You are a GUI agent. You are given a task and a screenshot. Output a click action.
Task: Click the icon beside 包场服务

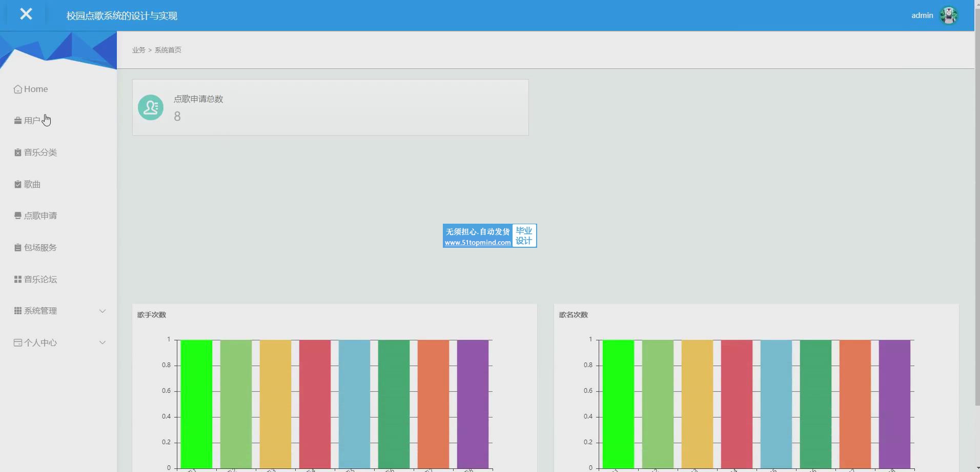click(18, 248)
